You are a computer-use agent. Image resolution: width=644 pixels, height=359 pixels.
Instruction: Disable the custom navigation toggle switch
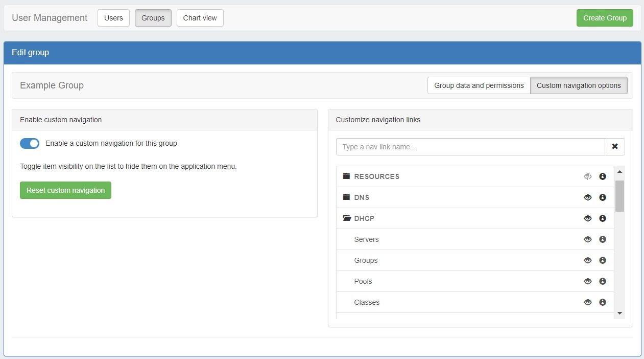(x=30, y=144)
